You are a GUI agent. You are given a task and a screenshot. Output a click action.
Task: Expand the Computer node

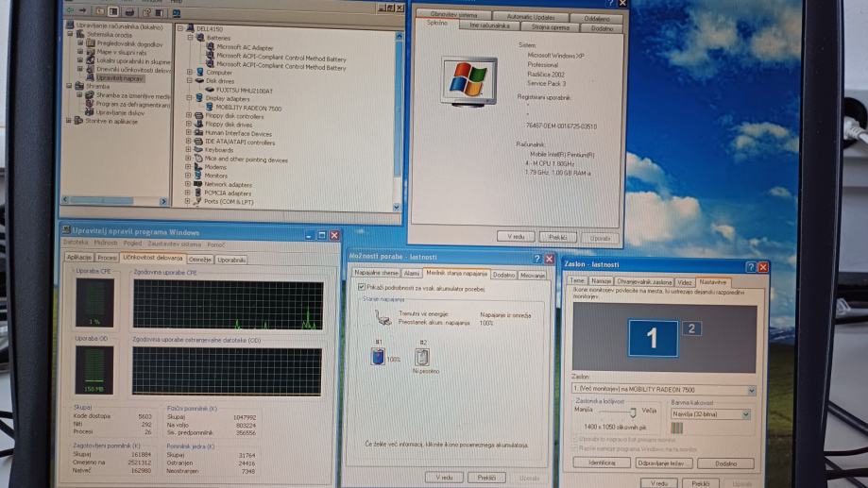(x=190, y=72)
